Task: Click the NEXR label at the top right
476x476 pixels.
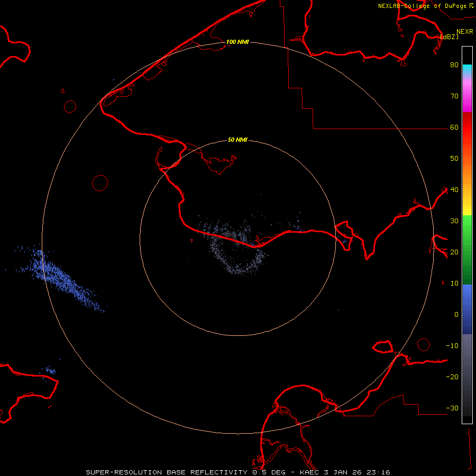Action: click(465, 32)
